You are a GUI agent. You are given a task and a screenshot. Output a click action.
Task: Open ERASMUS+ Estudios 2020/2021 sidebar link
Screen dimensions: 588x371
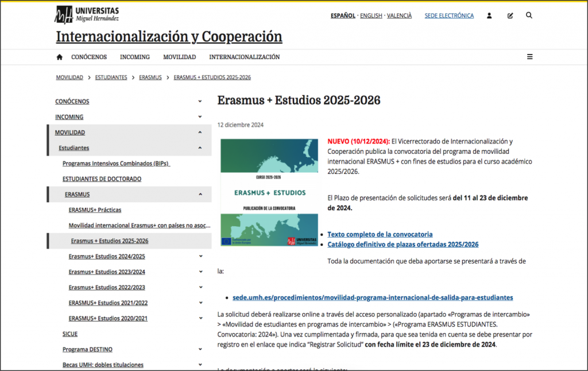tap(108, 319)
